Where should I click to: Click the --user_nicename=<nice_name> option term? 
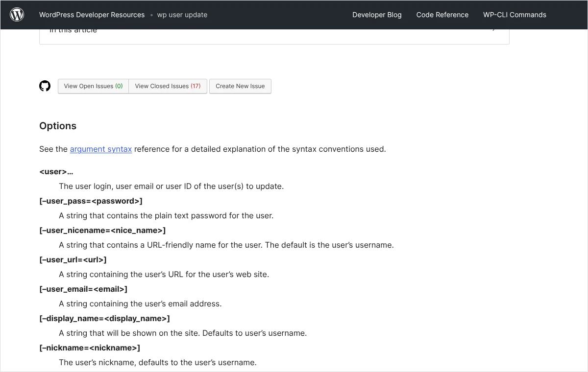tap(102, 231)
